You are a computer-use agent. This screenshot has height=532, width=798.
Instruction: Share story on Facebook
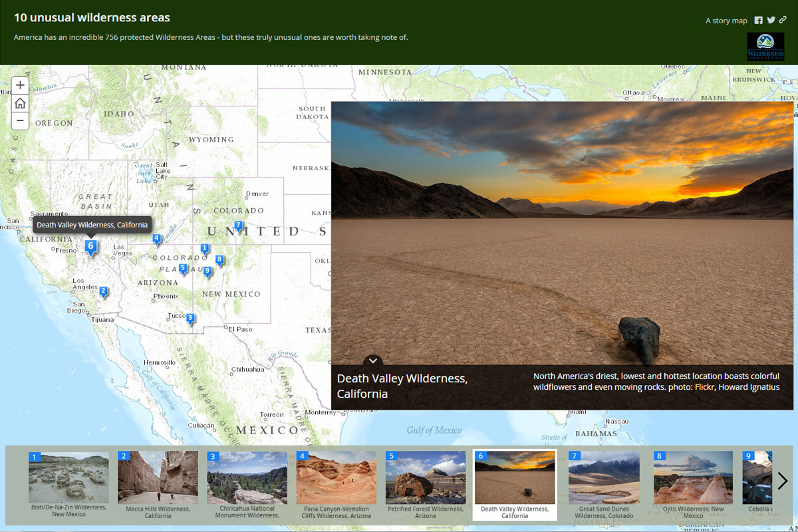(x=759, y=21)
